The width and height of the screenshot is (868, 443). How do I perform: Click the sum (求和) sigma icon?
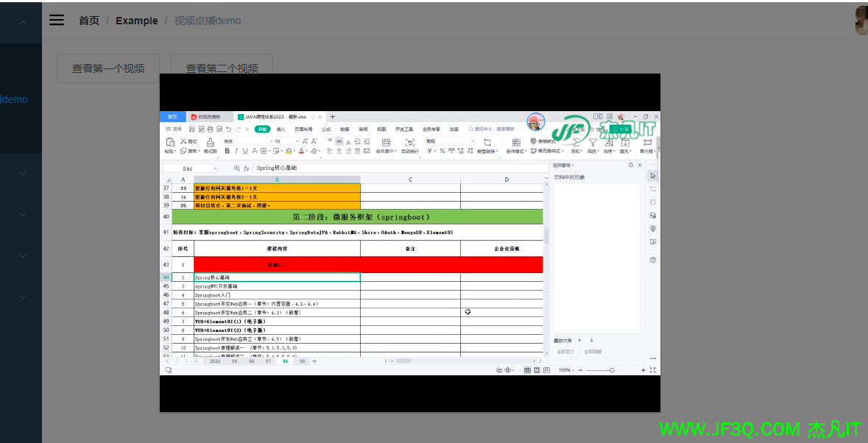[576, 142]
